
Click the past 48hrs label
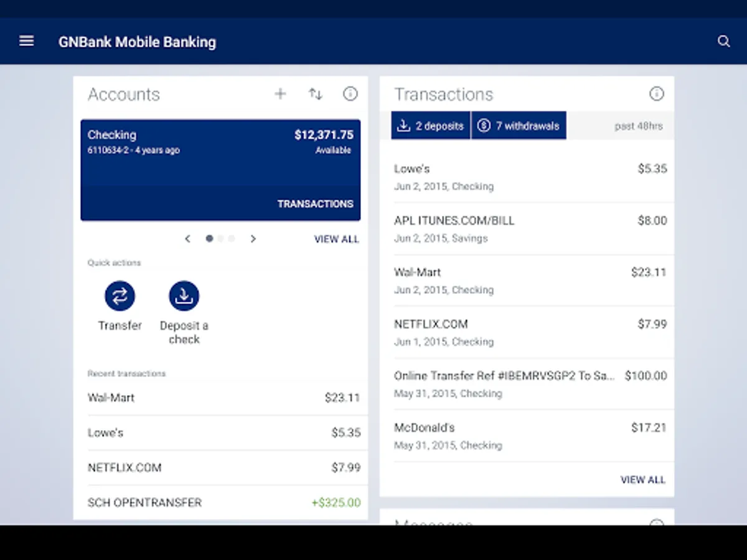[x=639, y=126]
